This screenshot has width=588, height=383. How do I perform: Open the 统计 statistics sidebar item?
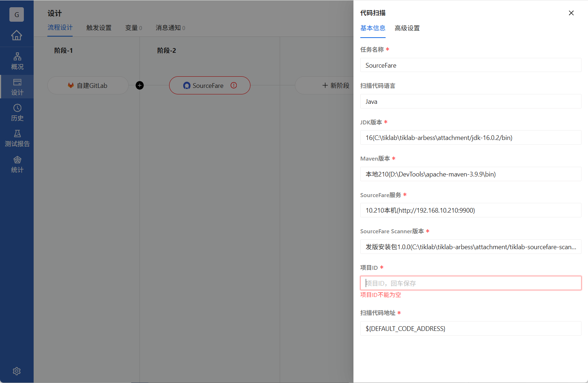coord(17,165)
